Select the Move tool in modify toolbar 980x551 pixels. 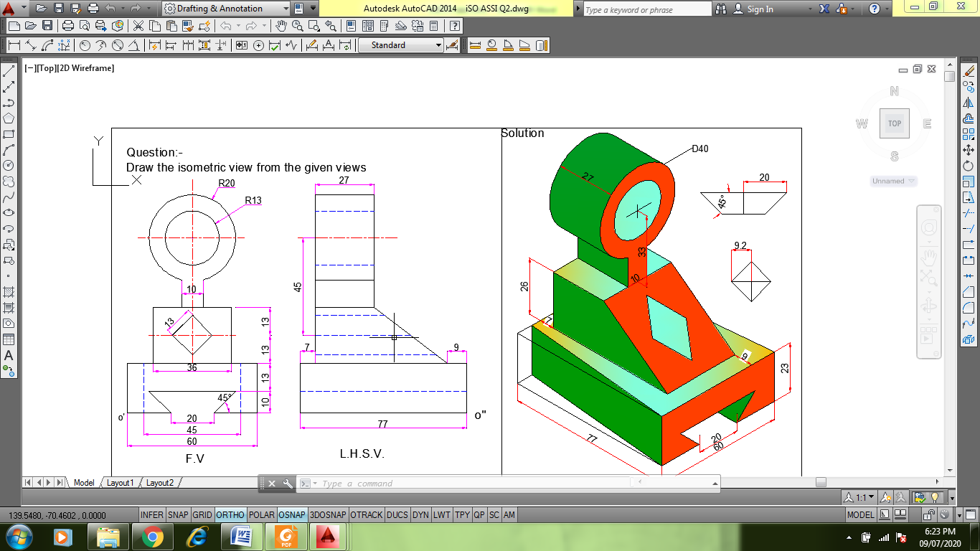pos(969,150)
